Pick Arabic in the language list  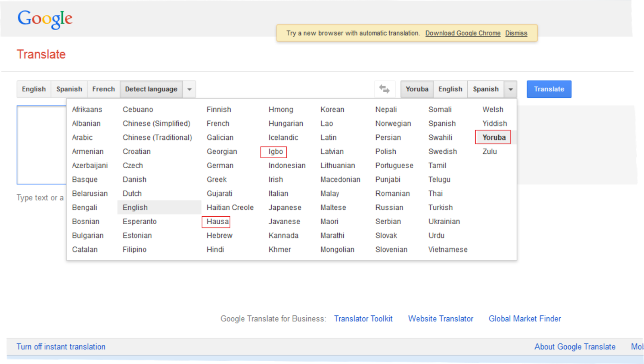(x=82, y=137)
